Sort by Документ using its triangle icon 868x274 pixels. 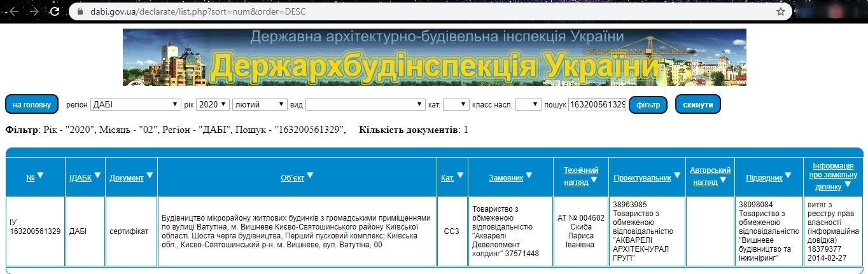coord(150,176)
